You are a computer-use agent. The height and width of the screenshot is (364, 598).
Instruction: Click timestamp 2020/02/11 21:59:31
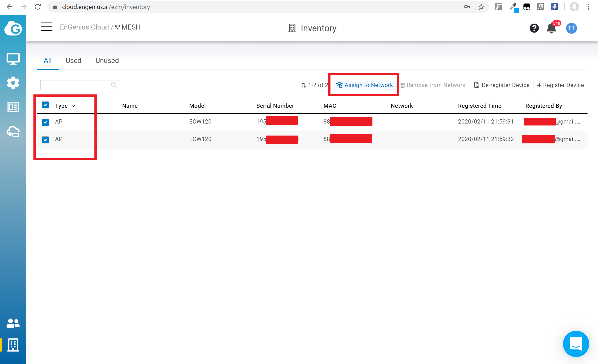[486, 122]
